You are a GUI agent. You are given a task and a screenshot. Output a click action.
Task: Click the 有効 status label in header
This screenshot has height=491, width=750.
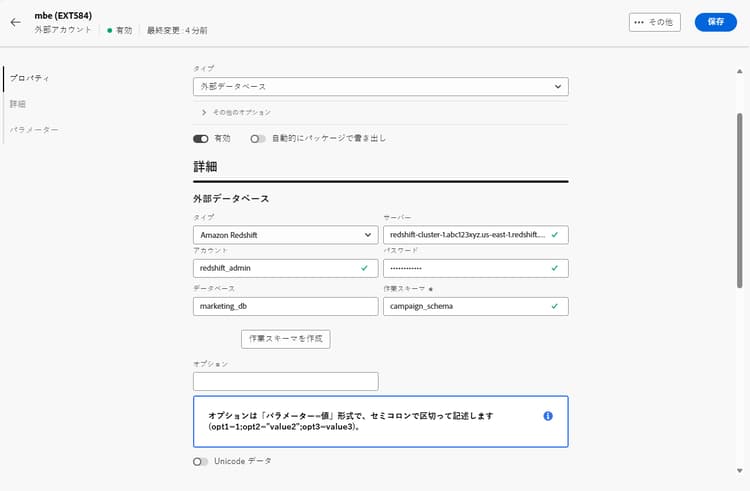click(x=124, y=30)
